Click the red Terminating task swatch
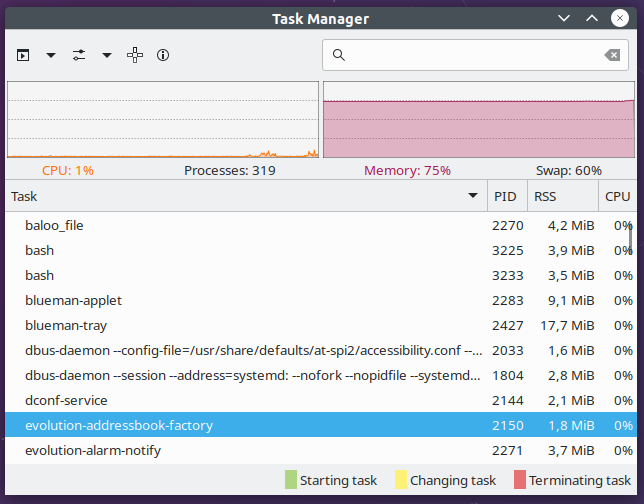The image size is (644, 504). 520,480
